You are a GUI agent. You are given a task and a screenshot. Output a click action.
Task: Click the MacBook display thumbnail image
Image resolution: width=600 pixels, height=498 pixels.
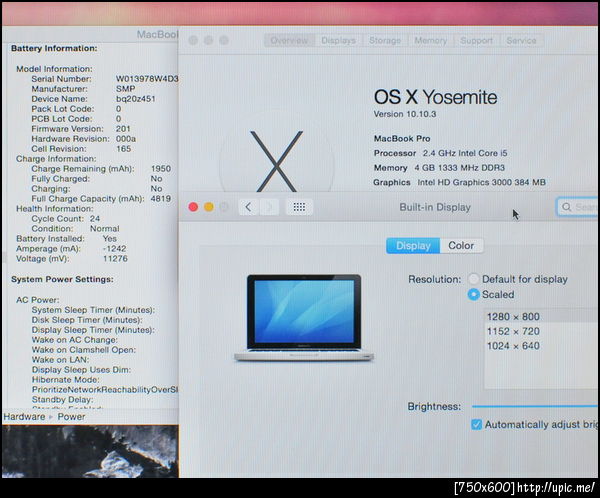coord(304,318)
